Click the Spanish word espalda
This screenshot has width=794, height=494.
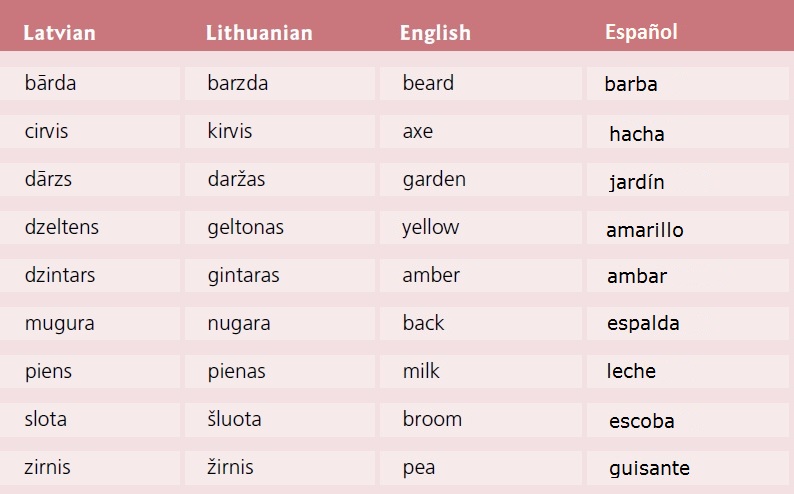tap(643, 323)
